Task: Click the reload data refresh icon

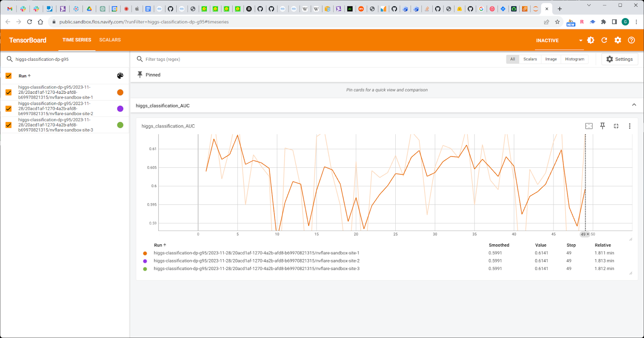Action: tap(604, 40)
